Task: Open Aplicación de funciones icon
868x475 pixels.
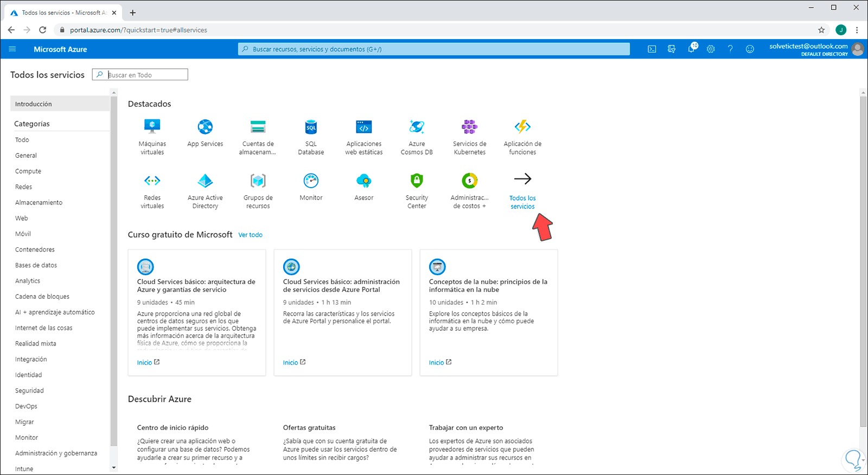Action: click(522, 127)
